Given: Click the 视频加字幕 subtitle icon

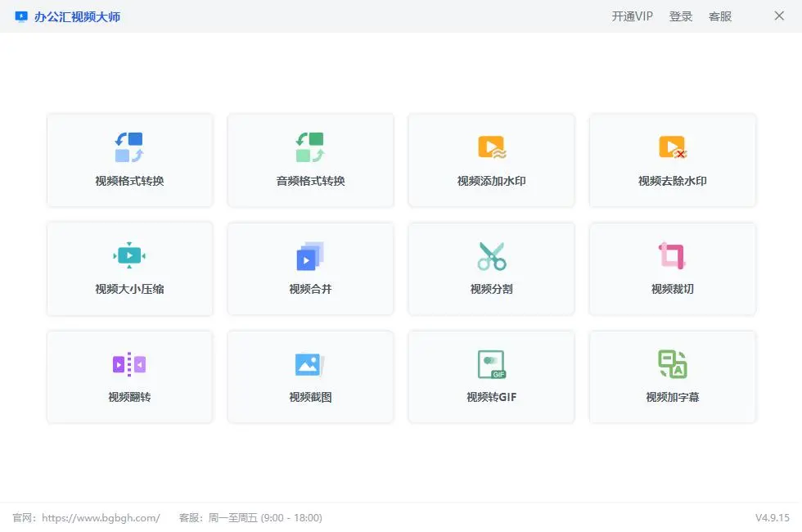Looking at the screenshot, I should (x=673, y=364).
